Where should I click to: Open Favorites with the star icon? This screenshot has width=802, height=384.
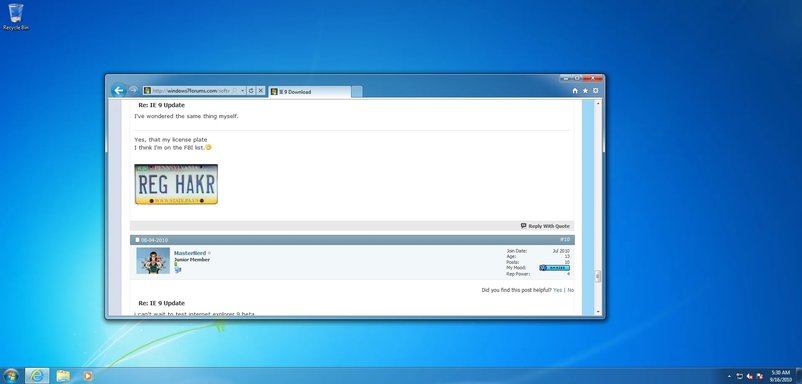tap(585, 91)
